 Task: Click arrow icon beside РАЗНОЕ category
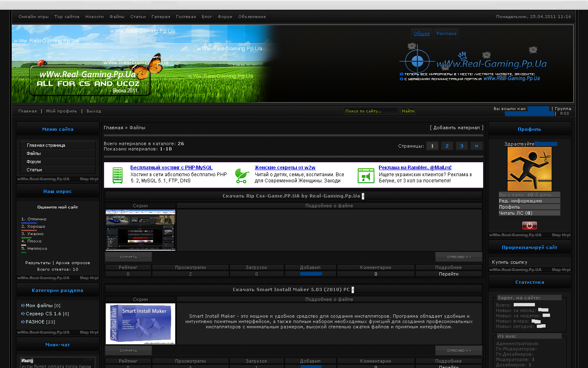23,322
